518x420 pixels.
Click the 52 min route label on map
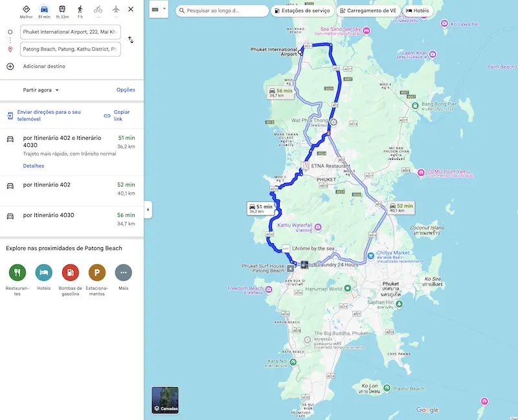pyautogui.click(x=401, y=208)
